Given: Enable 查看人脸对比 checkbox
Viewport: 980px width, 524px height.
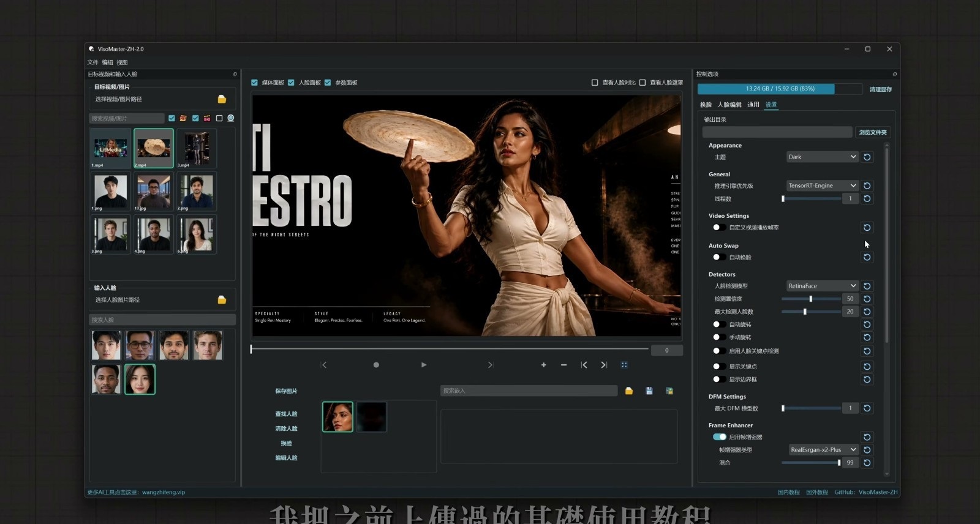Looking at the screenshot, I should tap(595, 83).
